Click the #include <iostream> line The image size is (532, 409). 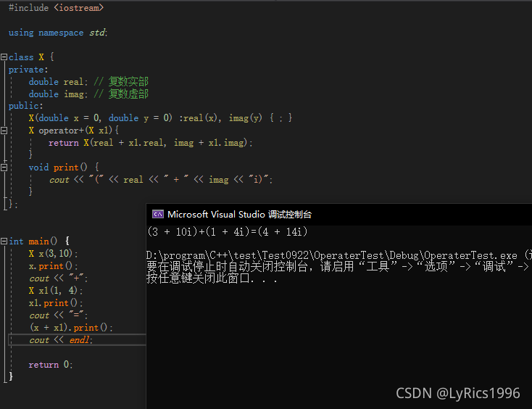click(56, 8)
